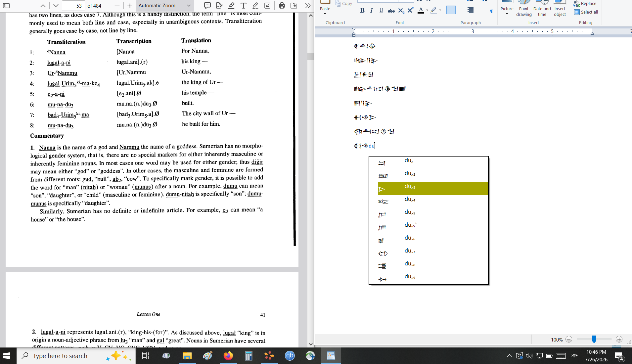
Task: Align text right in WordPad
Action: point(470,10)
